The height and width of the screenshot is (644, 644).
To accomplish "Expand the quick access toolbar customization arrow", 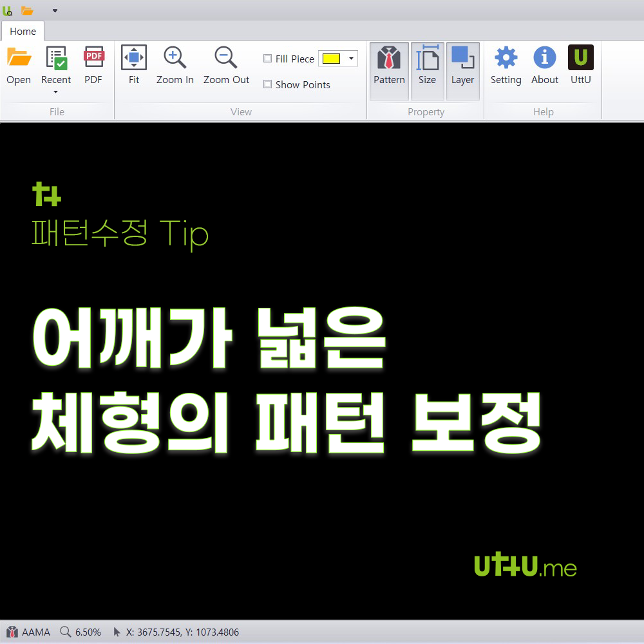I will [x=55, y=11].
